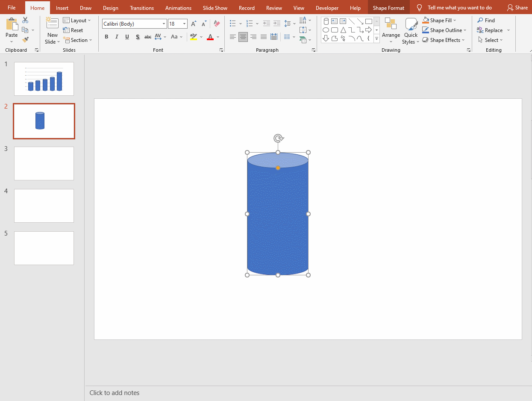
Task: Open the Shape Format tab
Action: click(x=388, y=8)
